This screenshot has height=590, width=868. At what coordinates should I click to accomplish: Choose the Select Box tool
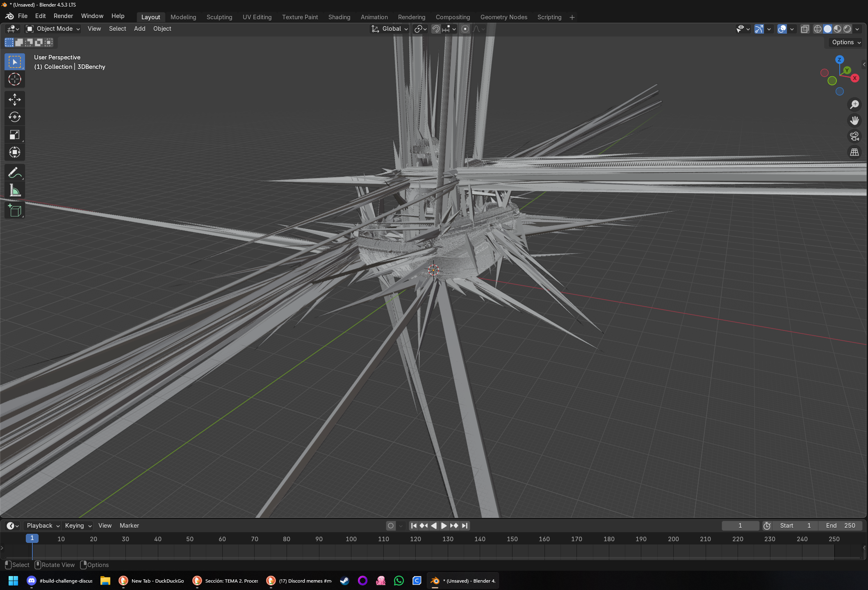(x=15, y=62)
